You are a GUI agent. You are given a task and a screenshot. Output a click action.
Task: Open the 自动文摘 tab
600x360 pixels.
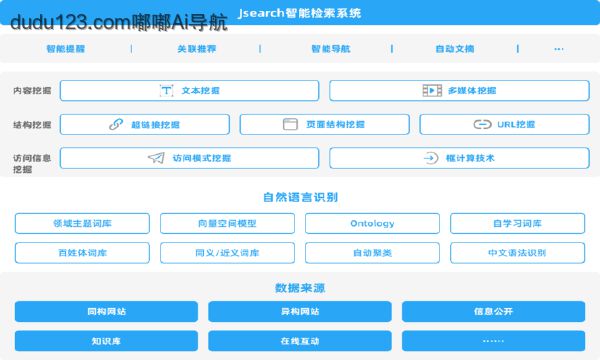point(455,49)
